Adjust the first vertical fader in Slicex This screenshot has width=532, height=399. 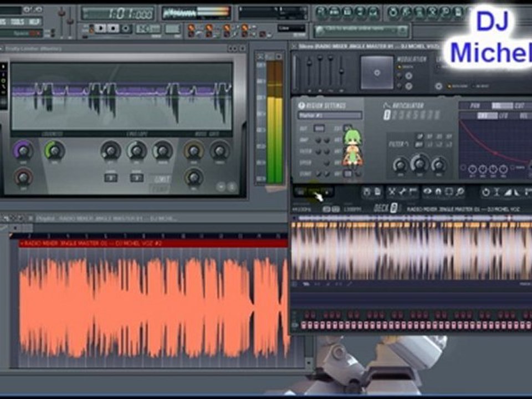pyautogui.click(x=309, y=72)
